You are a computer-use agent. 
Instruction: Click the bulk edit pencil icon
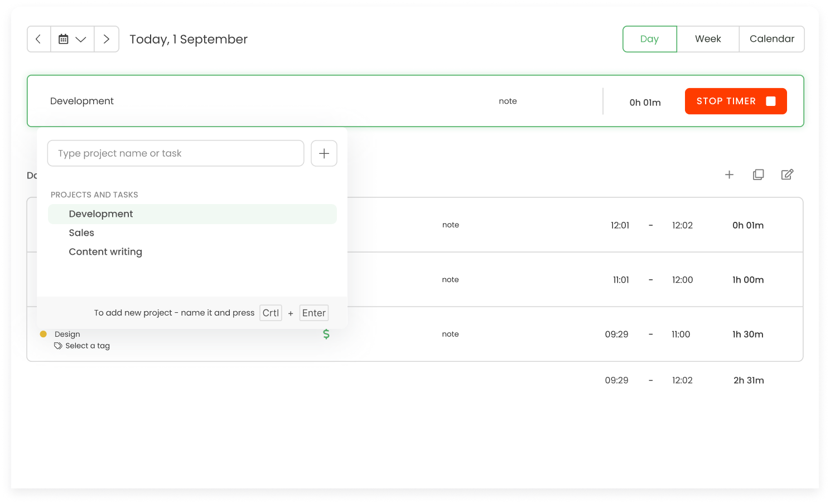tap(787, 175)
